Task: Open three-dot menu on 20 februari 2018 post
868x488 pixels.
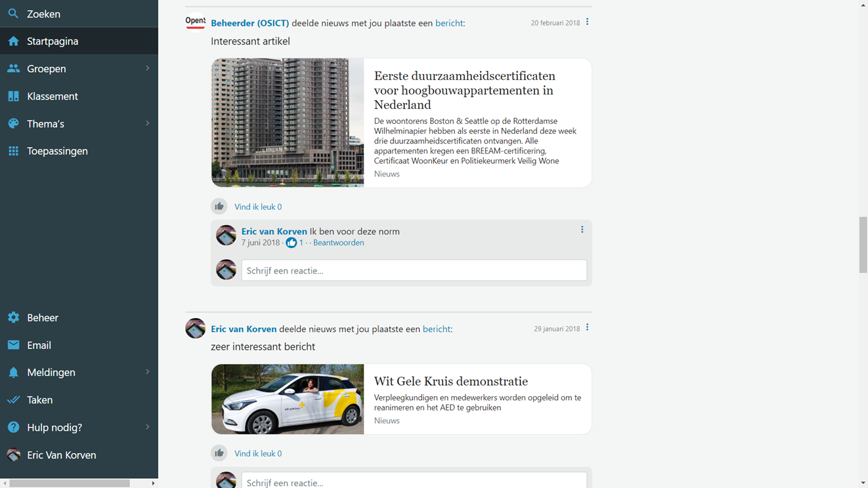Action: click(587, 22)
